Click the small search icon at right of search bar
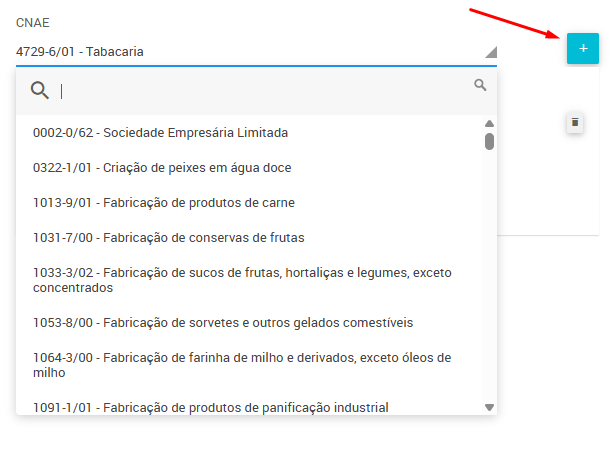 point(480,85)
